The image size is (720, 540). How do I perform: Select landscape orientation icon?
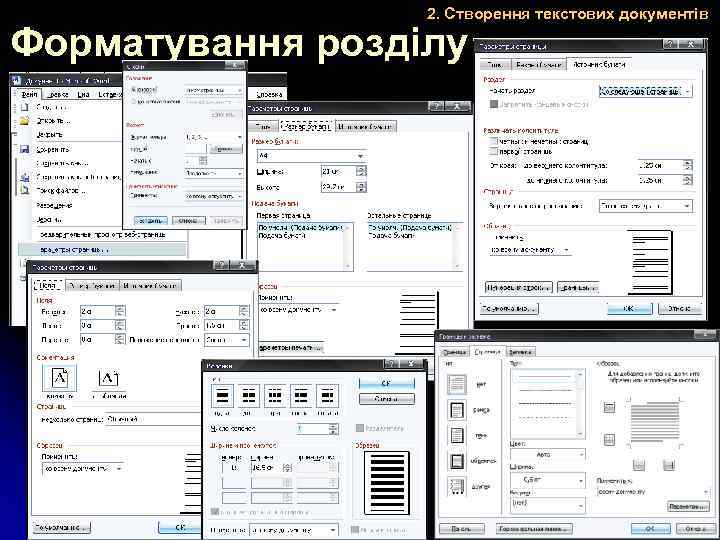click(108, 378)
